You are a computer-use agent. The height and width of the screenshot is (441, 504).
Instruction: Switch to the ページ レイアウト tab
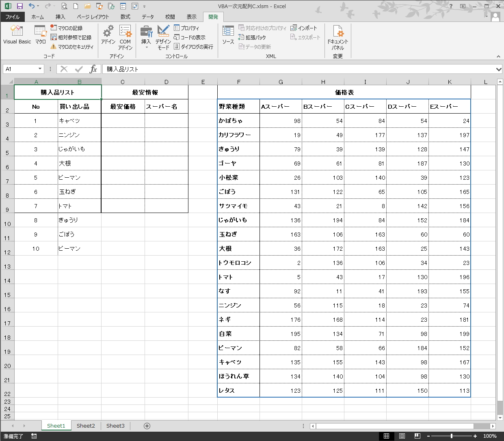click(93, 17)
